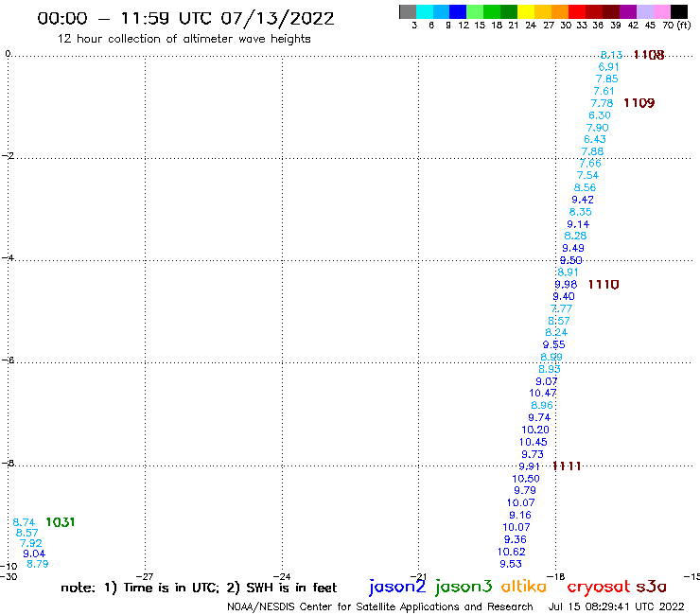
Task: Click the note about UTC and SWH feet
Action: (199, 588)
